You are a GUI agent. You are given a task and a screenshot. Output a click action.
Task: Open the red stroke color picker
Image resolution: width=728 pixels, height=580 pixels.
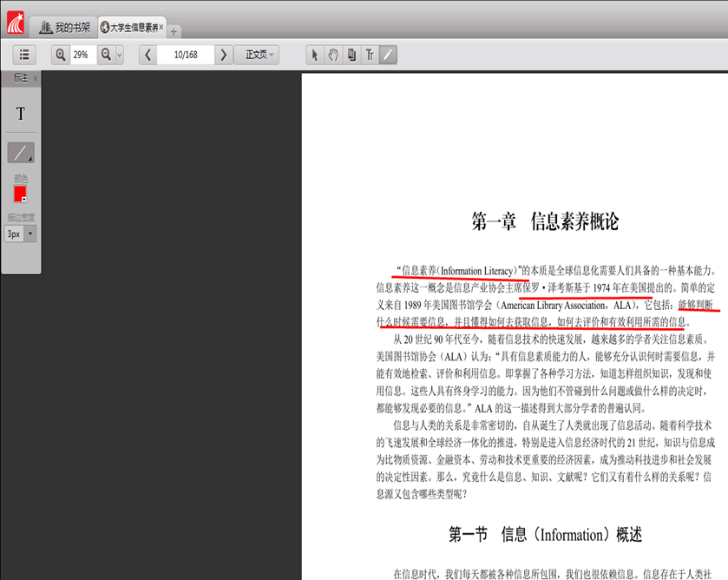tap(21, 194)
